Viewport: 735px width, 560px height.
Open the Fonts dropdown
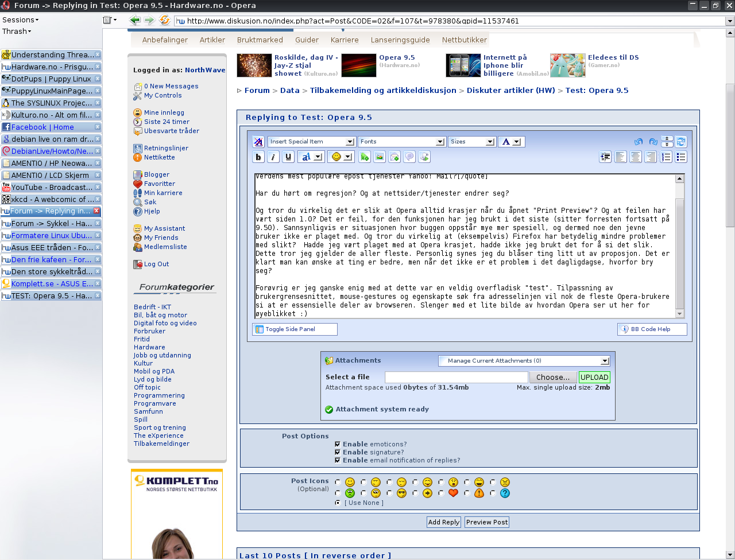[402, 142]
